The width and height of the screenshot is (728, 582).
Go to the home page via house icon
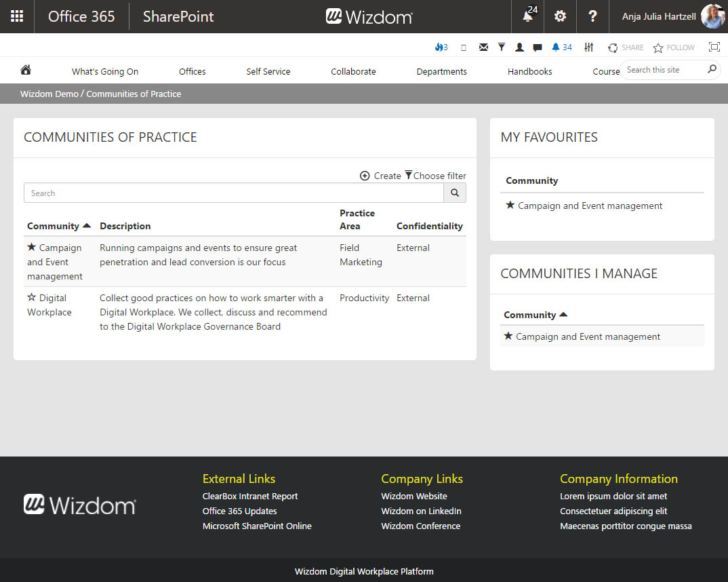pyautogui.click(x=26, y=70)
